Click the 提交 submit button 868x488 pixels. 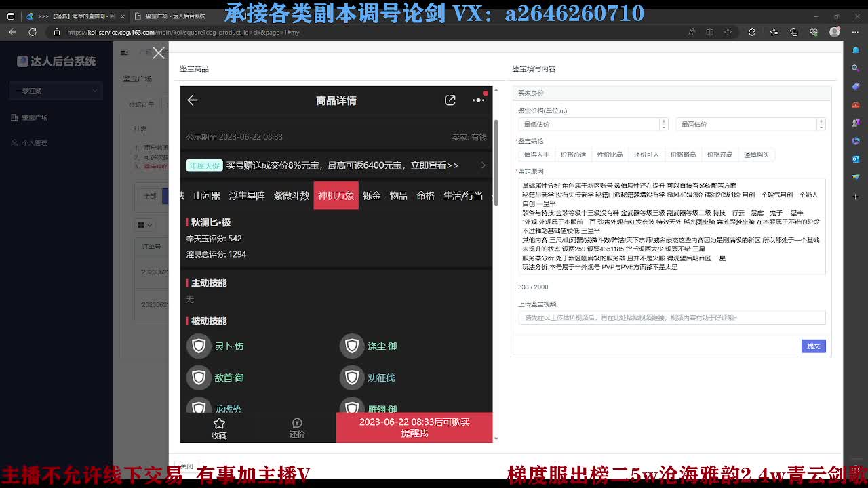pos(813,346)
